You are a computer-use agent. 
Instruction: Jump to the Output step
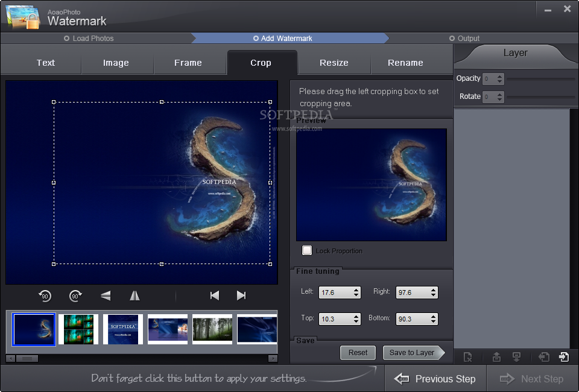click(x=464, y=39)
